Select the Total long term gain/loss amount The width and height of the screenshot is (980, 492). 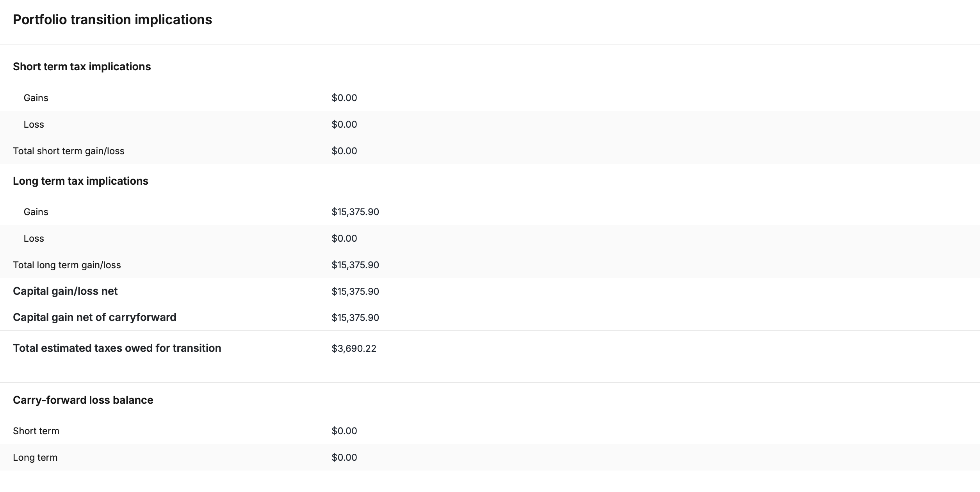point(355,265)
